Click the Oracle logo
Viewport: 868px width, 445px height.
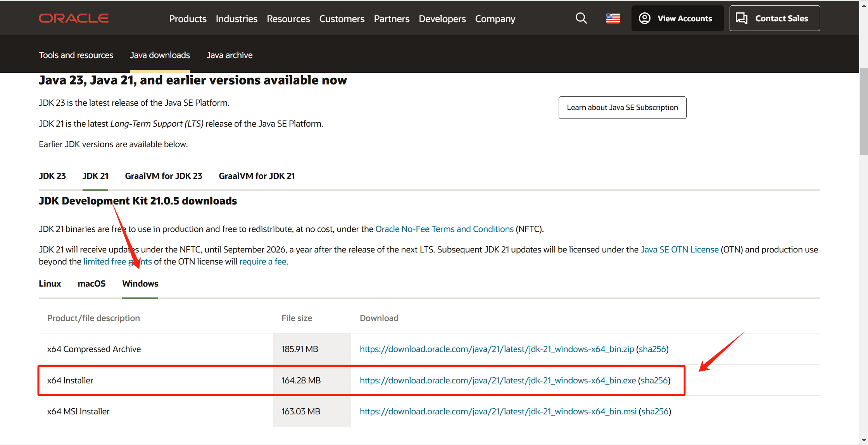tap(74, 18)
